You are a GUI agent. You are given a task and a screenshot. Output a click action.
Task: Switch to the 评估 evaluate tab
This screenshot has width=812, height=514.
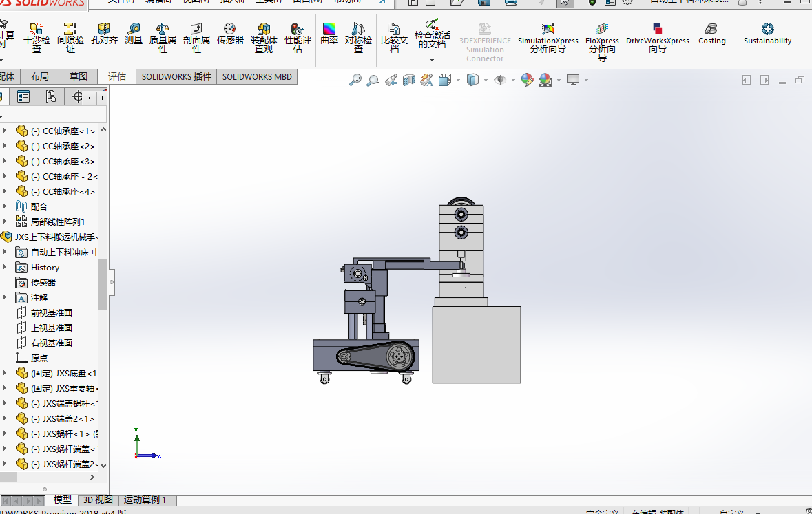(x=117, y=76)
